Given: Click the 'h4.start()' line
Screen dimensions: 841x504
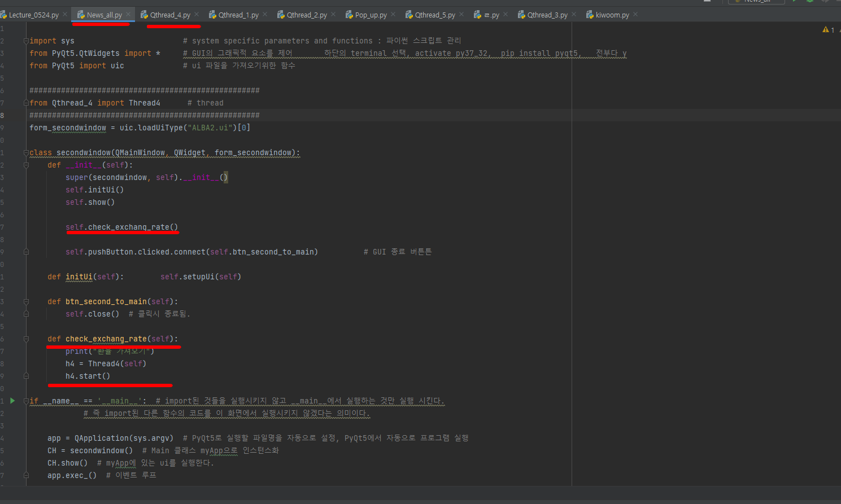Looking at the screenshot, I should point(88,376).
